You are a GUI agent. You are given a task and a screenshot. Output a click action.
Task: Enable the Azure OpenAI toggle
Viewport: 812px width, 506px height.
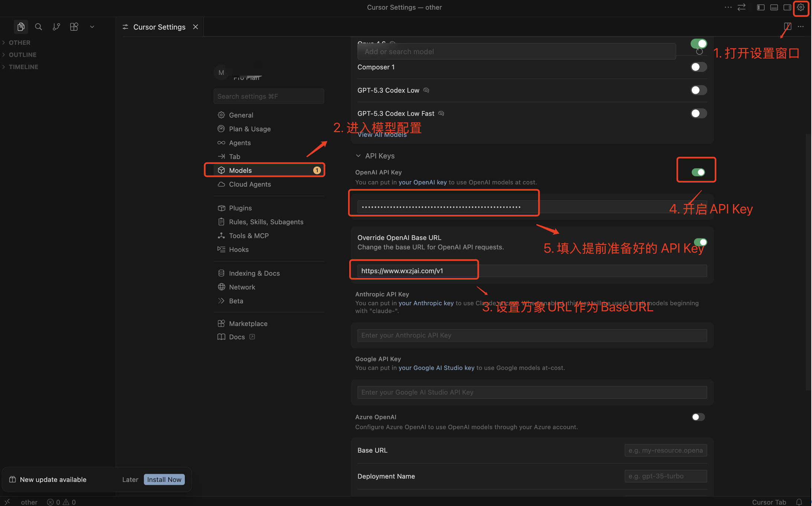coord(698,417)
